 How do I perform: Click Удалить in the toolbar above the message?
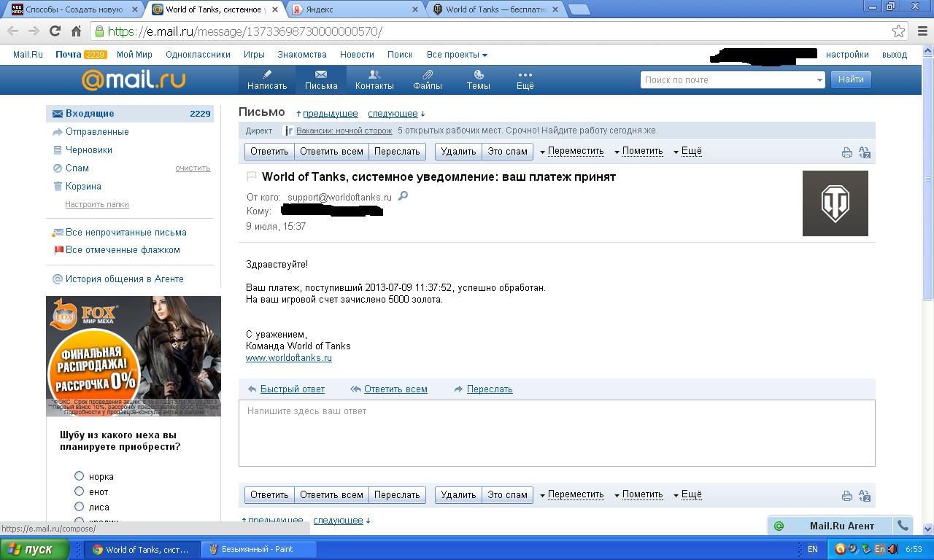pos(458,152)
